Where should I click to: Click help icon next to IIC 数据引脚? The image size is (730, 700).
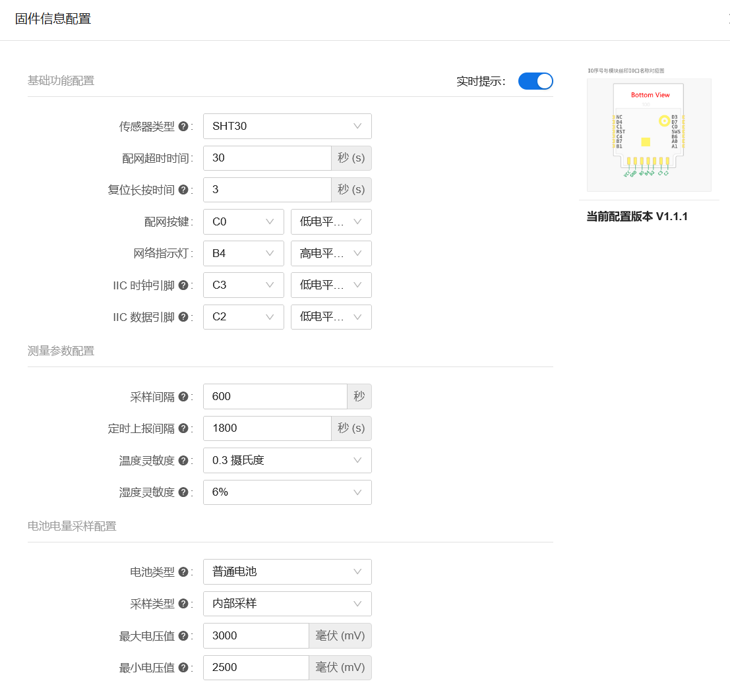[183, 317]
